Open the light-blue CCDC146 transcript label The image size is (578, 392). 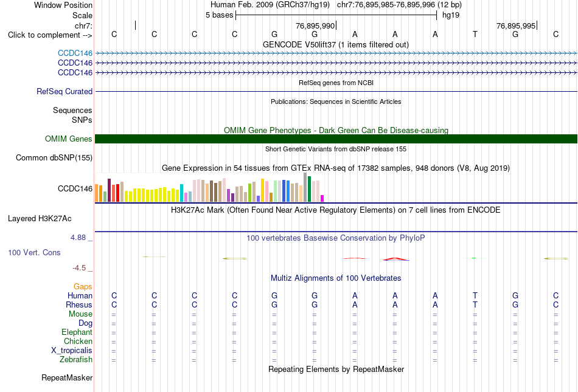coord(75,53)
